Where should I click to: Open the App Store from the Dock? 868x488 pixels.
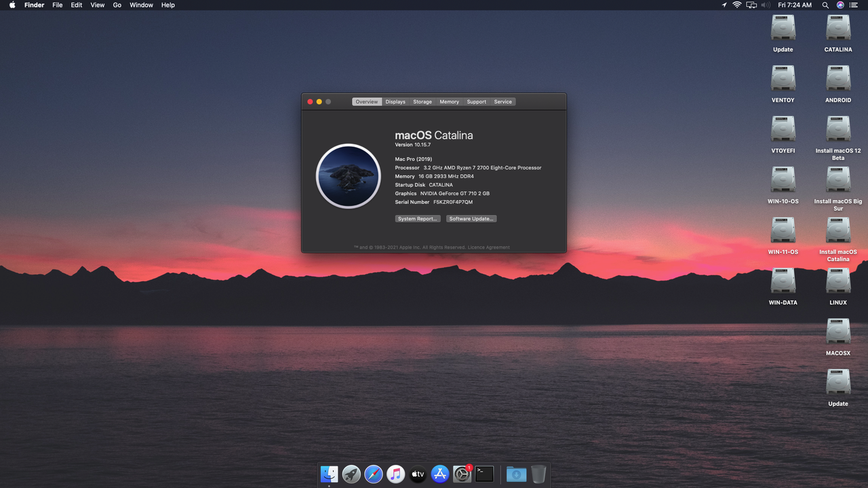pos(439,474)
